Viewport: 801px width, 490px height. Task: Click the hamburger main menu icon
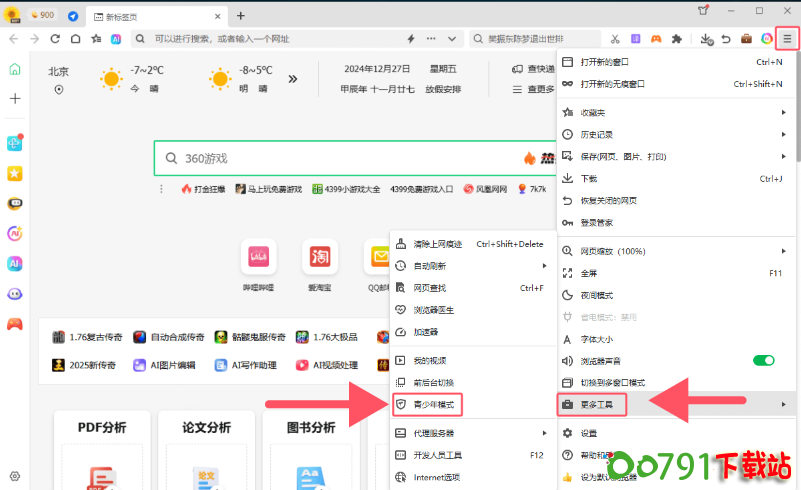[x=787, y=39]
